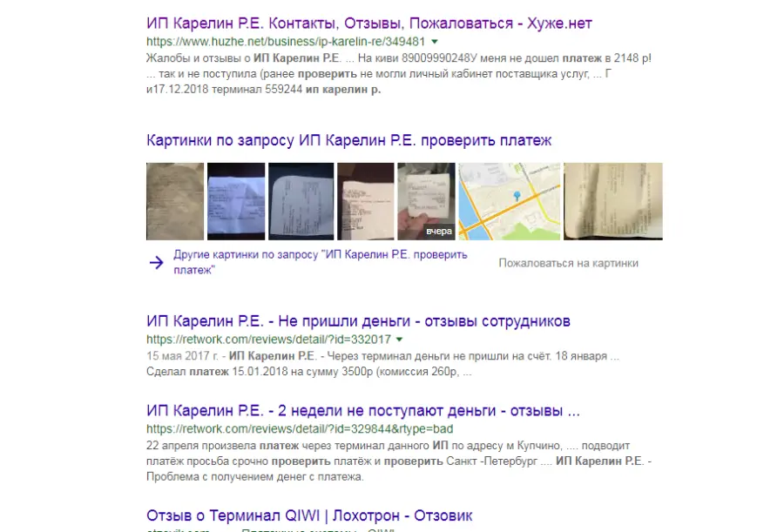784x532 pixels.
Task: Open the retwork.com id=332017 green URL
Action: pyautogui.click(x=268, y=340)
